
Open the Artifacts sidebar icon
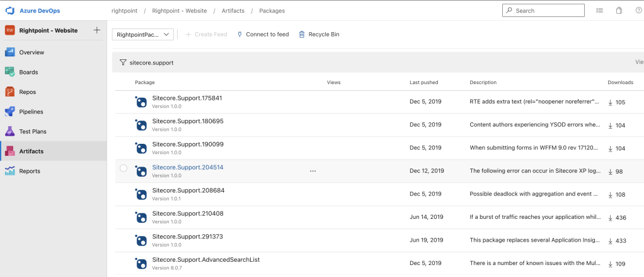click(10, 151)
